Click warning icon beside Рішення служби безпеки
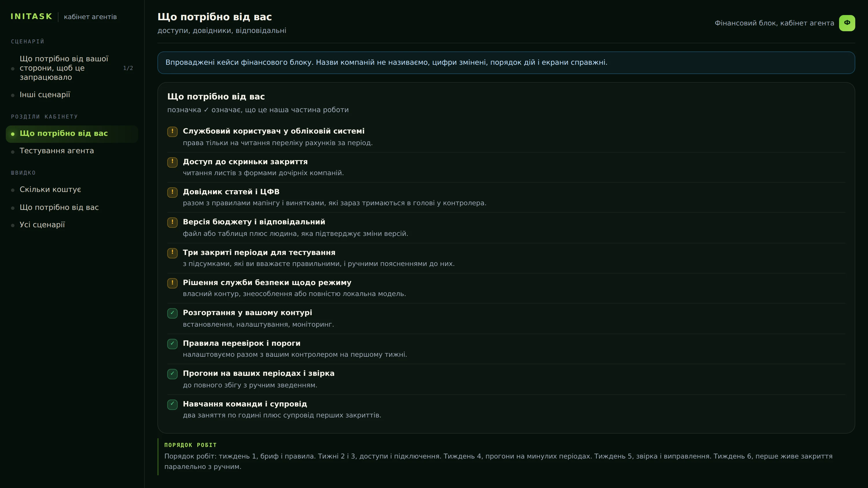Screen dimensions: 868x488 click(172, 283)
